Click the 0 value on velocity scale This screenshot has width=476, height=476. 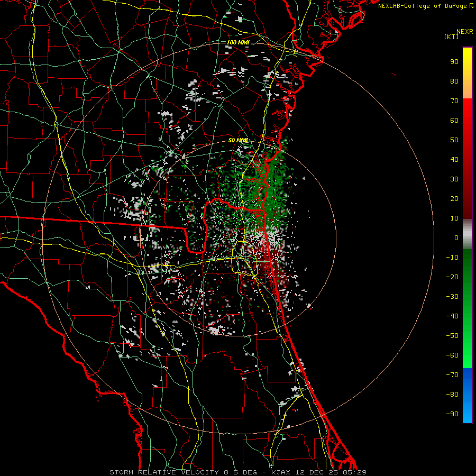click(456, 237)
